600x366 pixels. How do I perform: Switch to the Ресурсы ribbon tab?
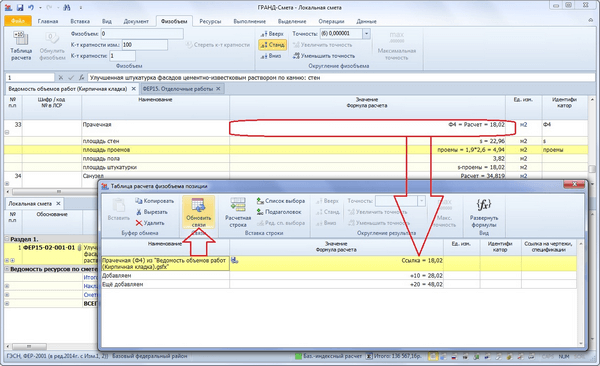[x=210, y=21]
